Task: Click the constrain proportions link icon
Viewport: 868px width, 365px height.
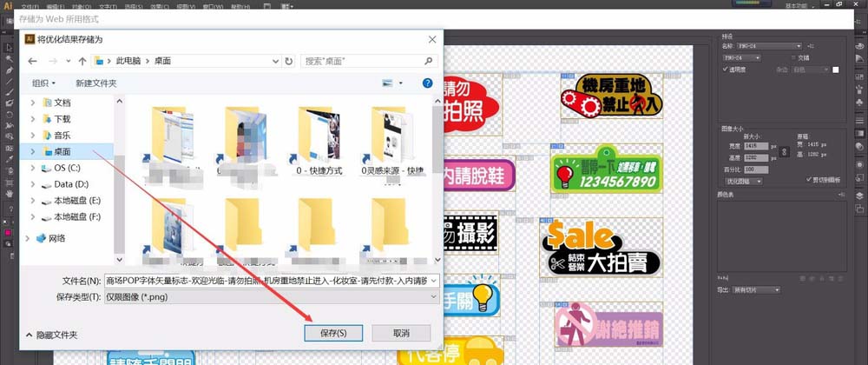Action: 784,151
